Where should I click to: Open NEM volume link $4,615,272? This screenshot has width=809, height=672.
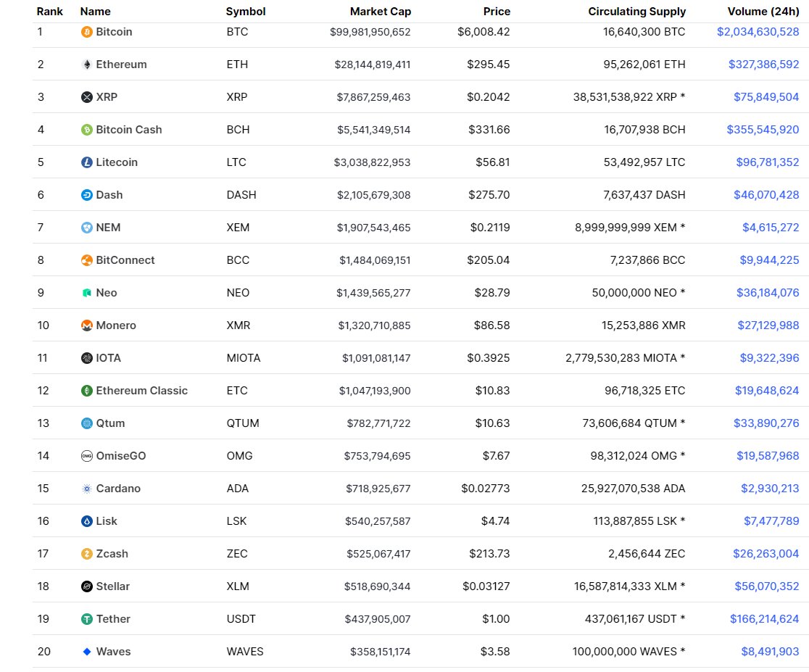(x=771, y=228)
